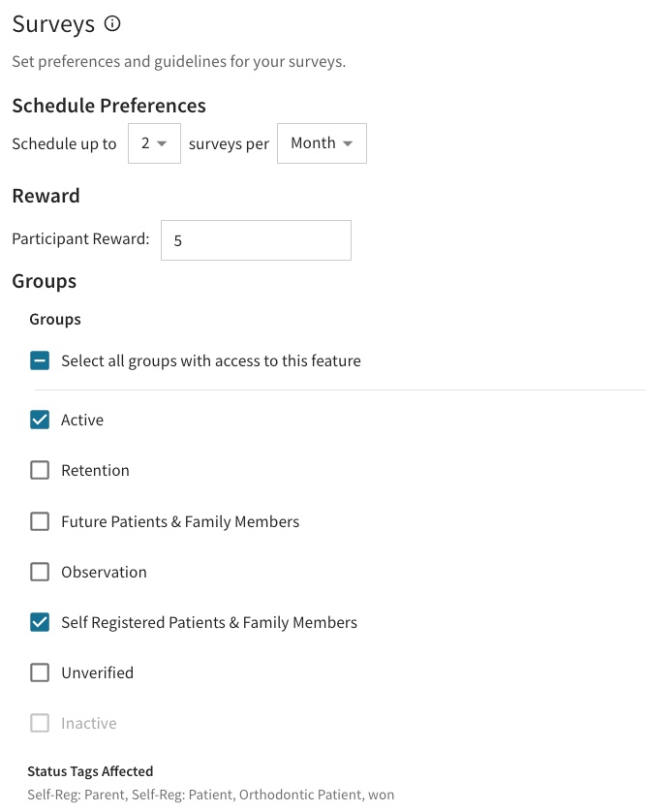
Task: Click the Surveys info icon
Action: pyautogui.click(x=112, y=23)
